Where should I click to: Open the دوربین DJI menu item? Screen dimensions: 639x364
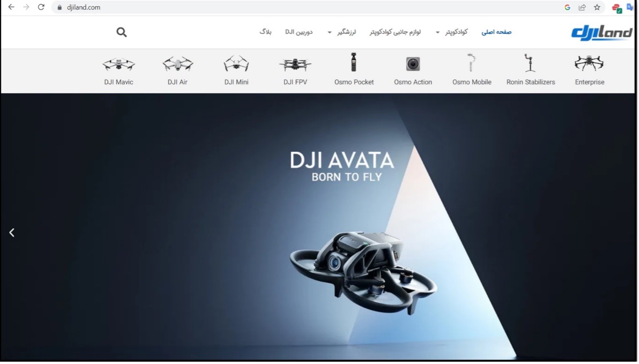(x=299, y=32)
